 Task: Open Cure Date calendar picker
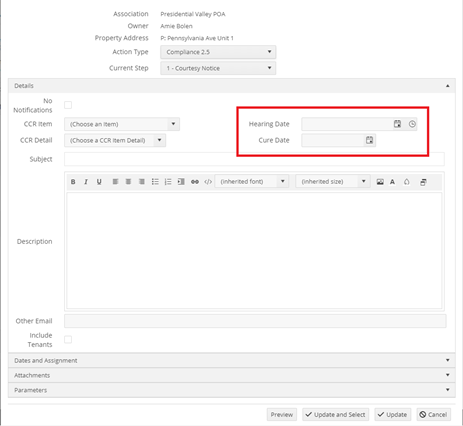[369, 140]
